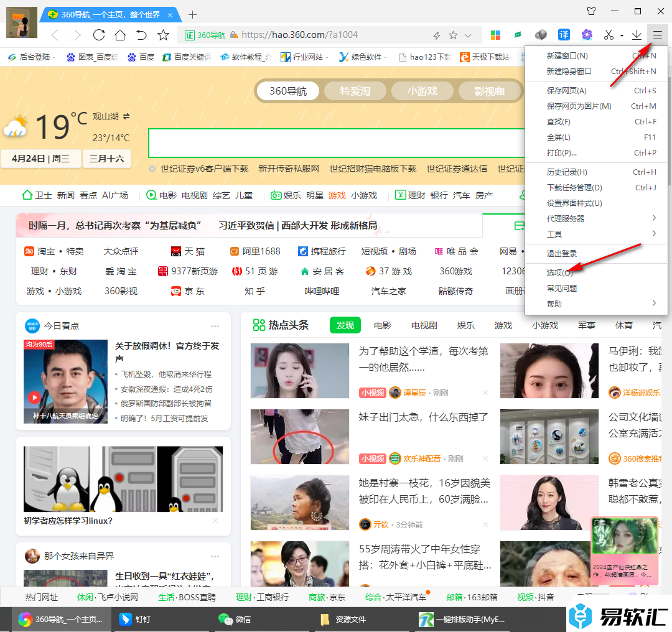672x632 pixels.
Task: Click the undo closed-tab arrow icon
Action: click(x=141, y=35)
